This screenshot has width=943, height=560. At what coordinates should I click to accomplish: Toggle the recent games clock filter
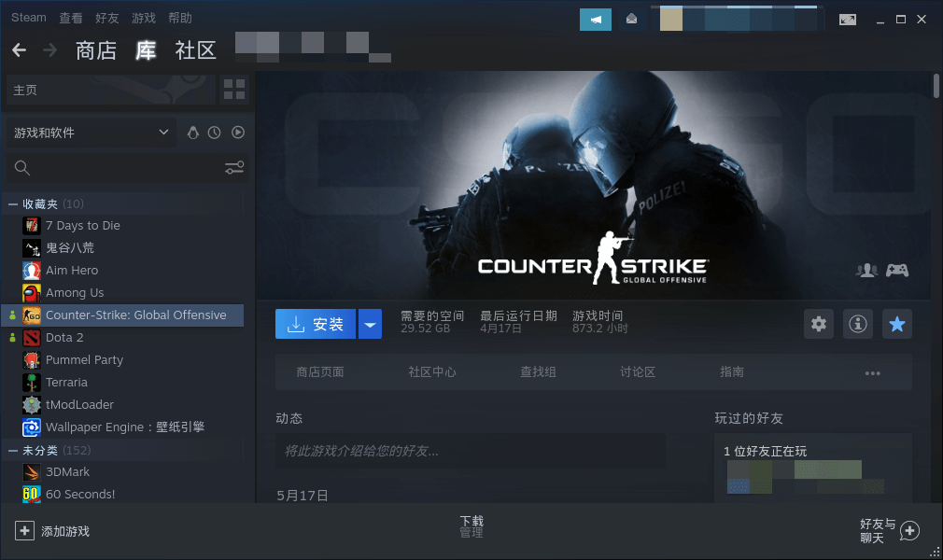pos(215,133)
